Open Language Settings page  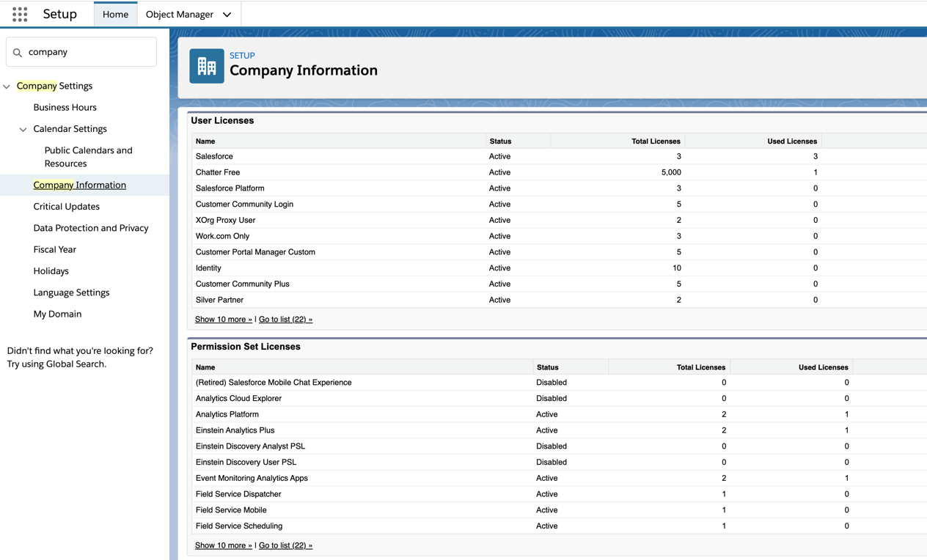(x=71, y=292)
